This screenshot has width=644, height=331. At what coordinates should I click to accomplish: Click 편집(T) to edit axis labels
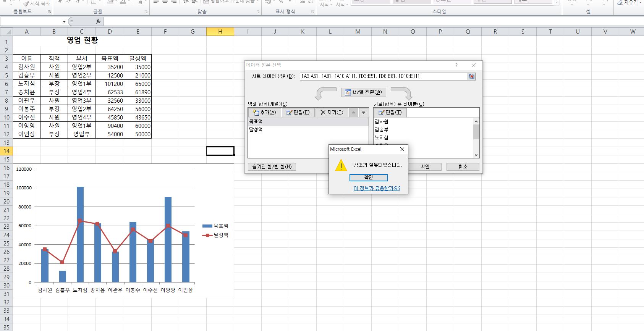coord(390,113)
